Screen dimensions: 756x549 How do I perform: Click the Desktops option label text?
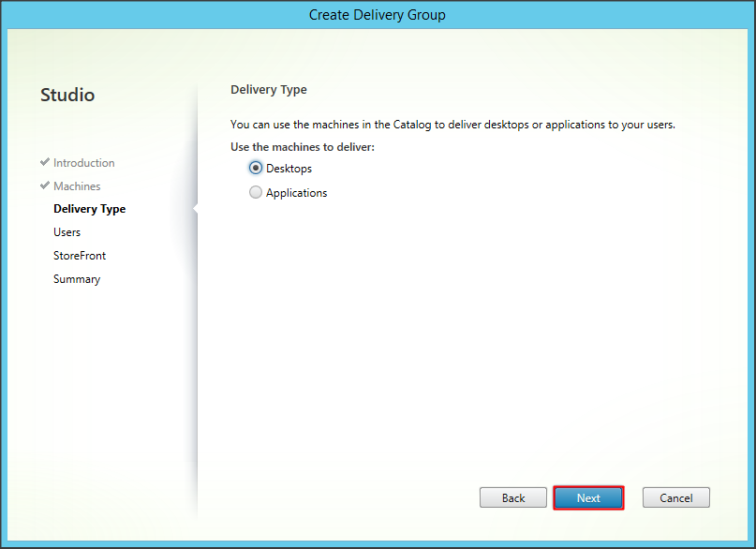coord(289,169)
